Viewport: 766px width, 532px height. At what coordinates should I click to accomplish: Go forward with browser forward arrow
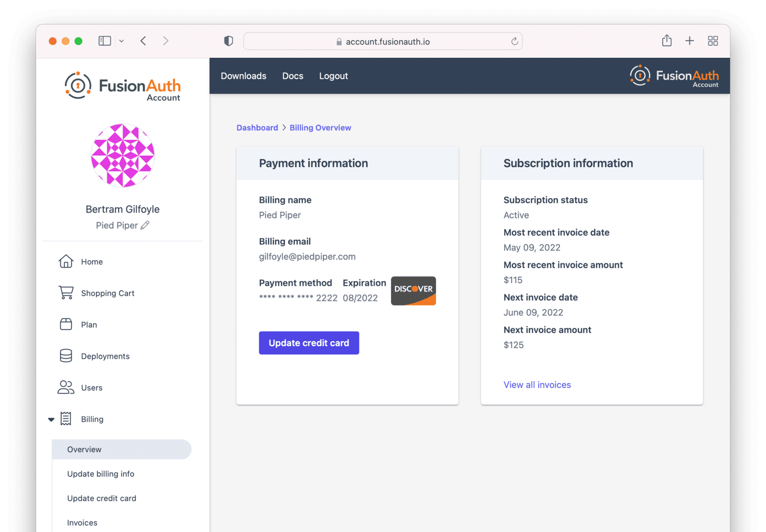(166, 41)
